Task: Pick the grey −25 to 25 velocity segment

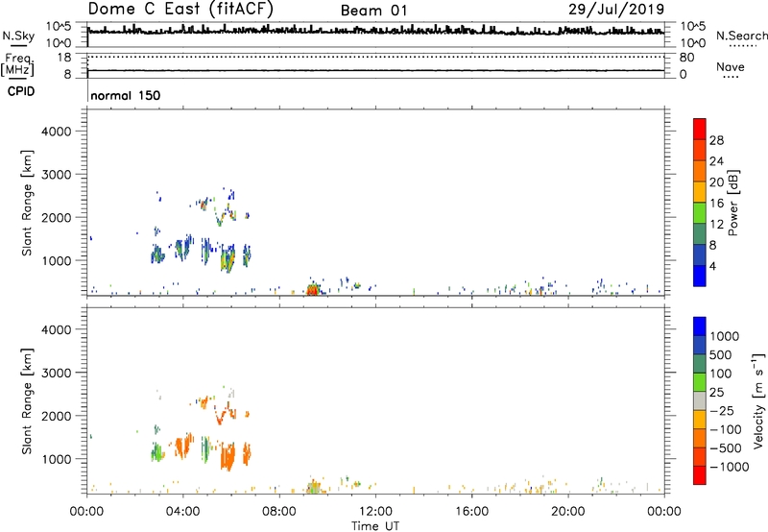Action: point(700,400)
